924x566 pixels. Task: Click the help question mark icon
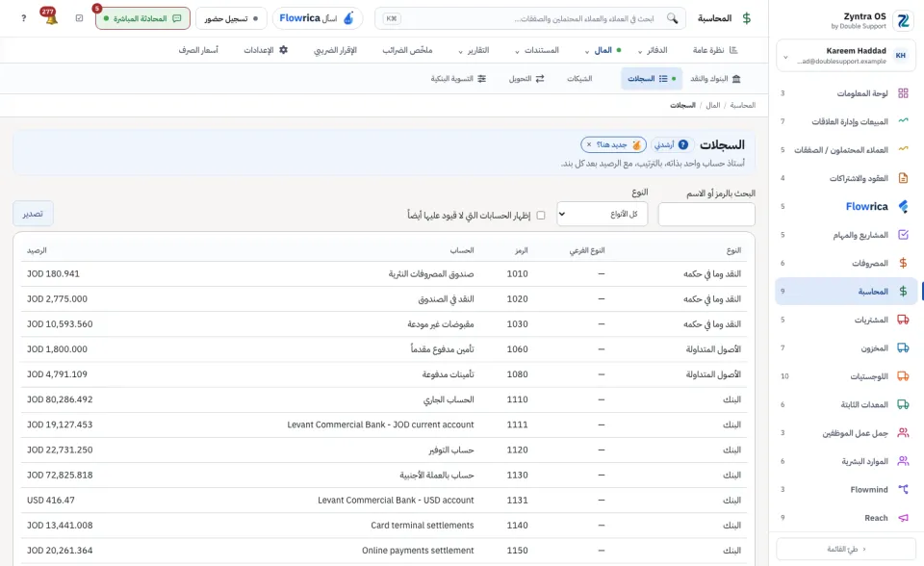(23, 18)
